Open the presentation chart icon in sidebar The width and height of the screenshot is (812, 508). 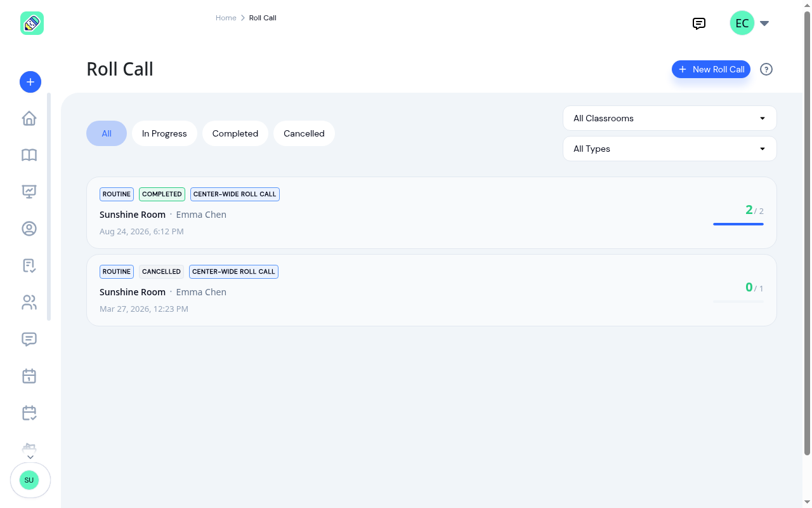[29, 191]
